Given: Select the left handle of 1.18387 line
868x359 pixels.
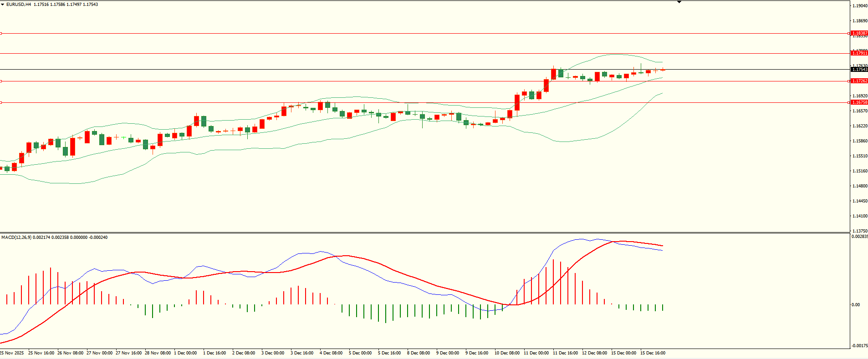Looking at the screenshot, I should tap(1, 33).
